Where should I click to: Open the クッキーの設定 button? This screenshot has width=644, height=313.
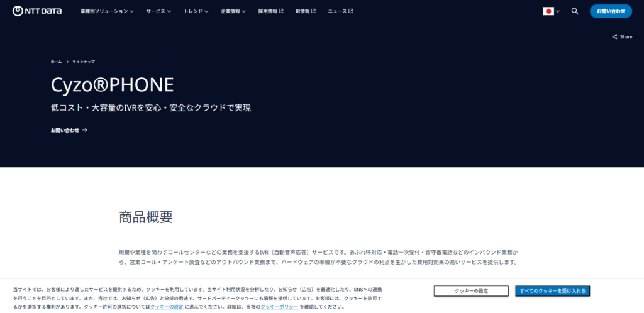(x=471, y=291)
